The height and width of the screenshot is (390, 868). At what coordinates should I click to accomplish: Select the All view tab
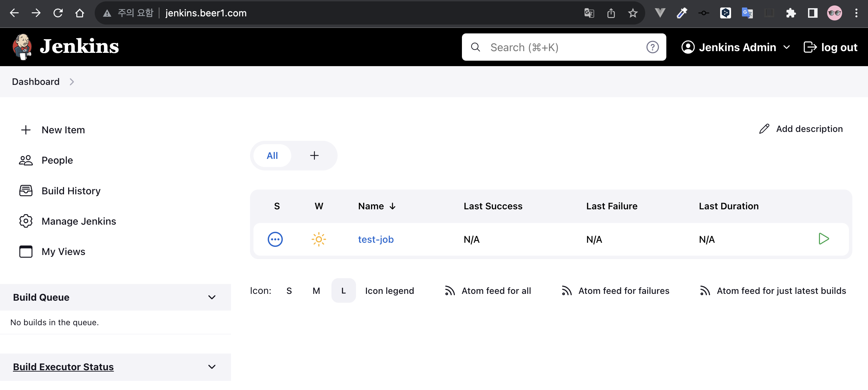click(x=272, y=155)
